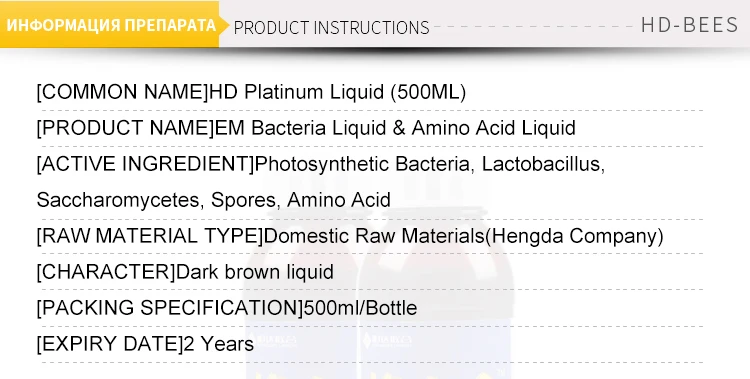
Task: Click EM Bacteria Liquid & Amino Acid Liquid
Action: 395,128
